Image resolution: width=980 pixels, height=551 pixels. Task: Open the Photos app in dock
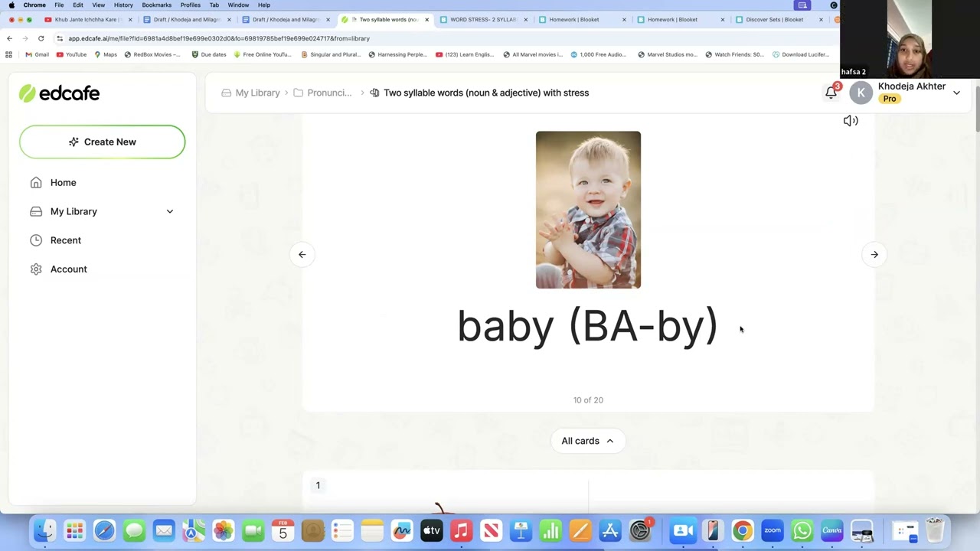(224, 530)
